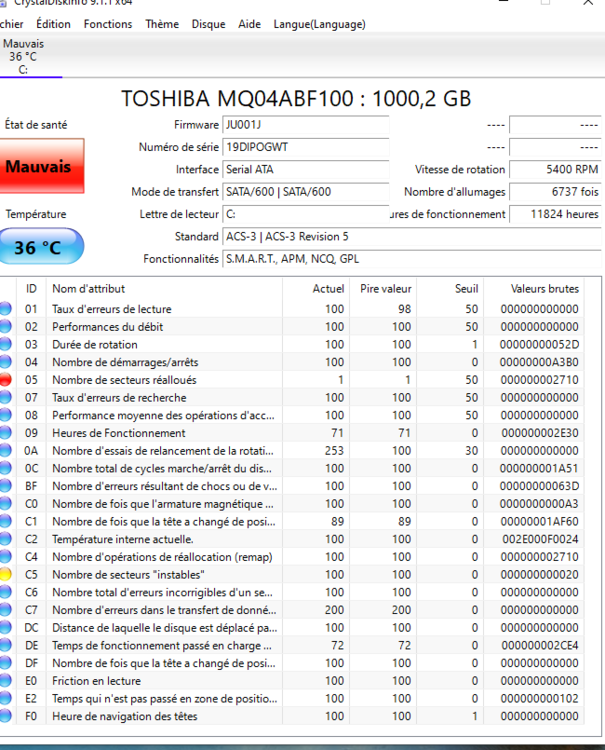Click the Valeurs brutes column header
This screenshot has width=605, height=750.
(x=544, y=288)
